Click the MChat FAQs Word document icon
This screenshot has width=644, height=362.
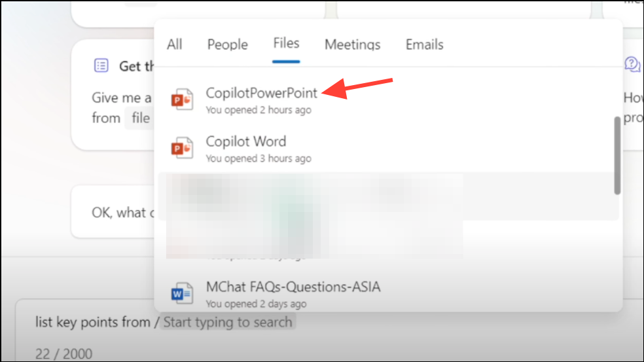182,293
